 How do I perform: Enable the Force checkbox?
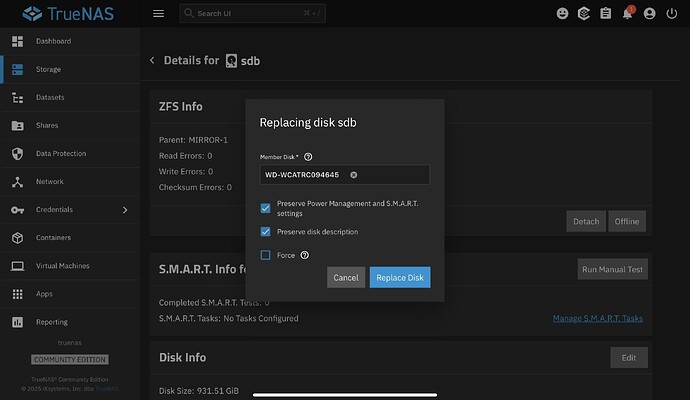[x=266, y=255]
